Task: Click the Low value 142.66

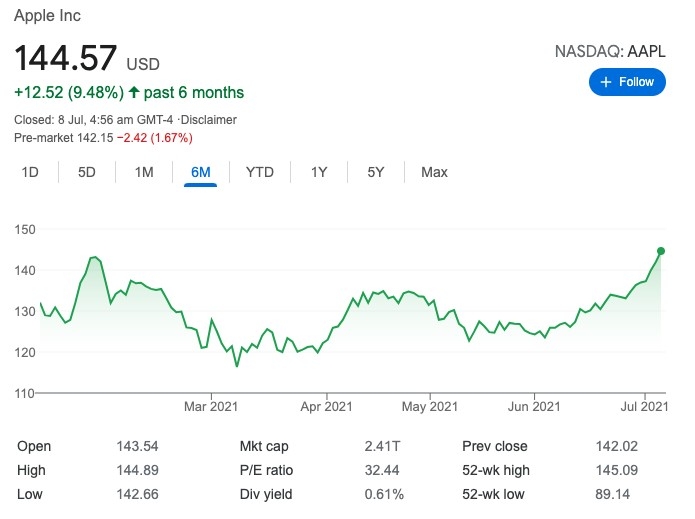Action: pos(137,494)
